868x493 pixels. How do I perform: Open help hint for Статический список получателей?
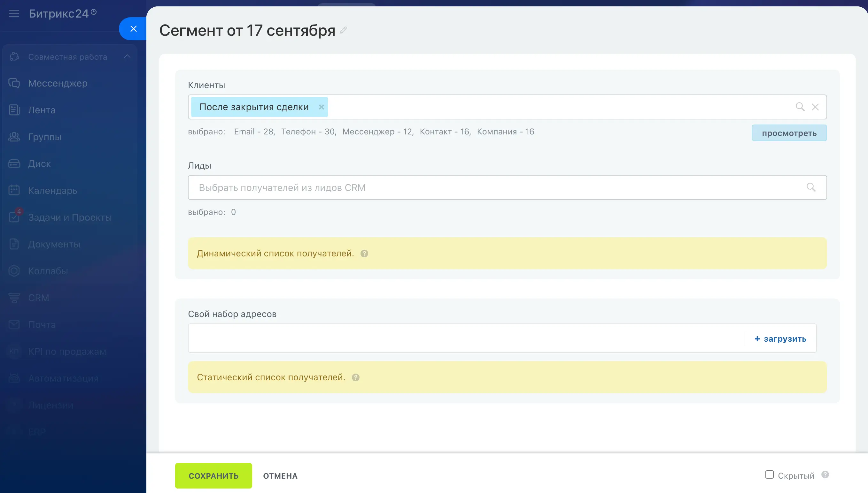[355, 377]
